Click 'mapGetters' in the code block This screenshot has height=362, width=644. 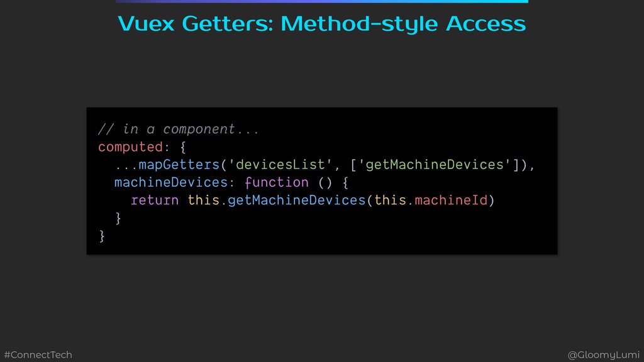[x=179, y=165]
